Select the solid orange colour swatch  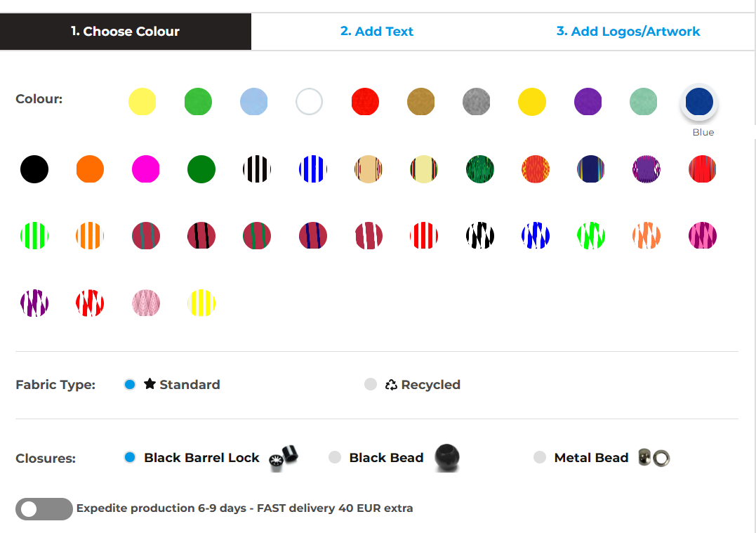[90, 169]
